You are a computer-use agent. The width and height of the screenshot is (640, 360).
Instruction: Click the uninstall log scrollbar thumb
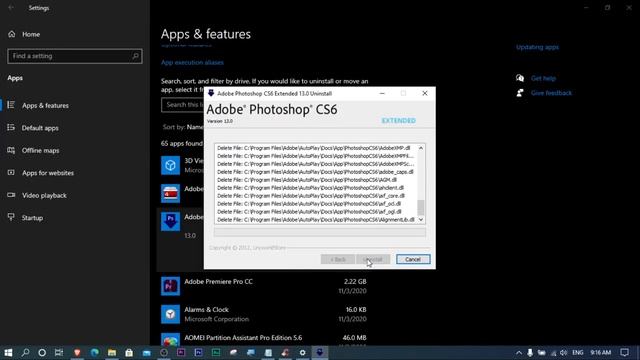[420, 207]
